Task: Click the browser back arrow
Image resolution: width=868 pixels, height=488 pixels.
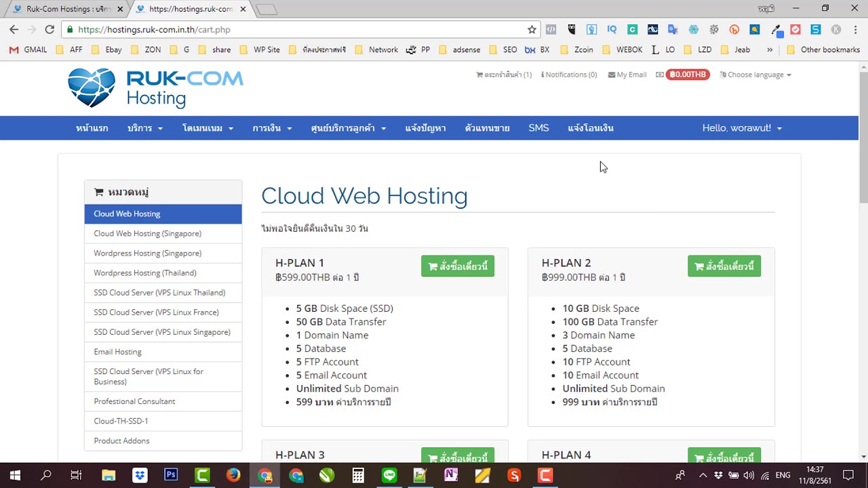Action: (x=14, y=30)
